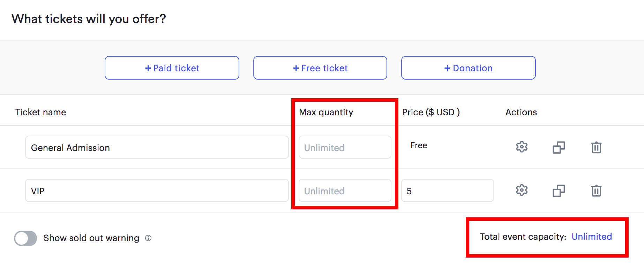Add a new Free ticket

[320, 68]
